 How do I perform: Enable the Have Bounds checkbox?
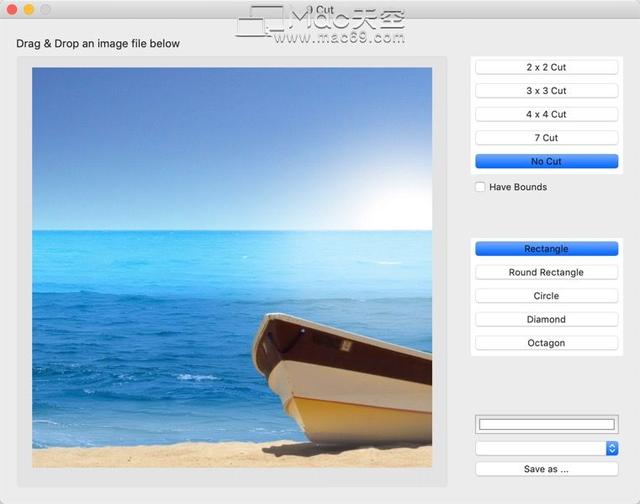tap(481, 187)
